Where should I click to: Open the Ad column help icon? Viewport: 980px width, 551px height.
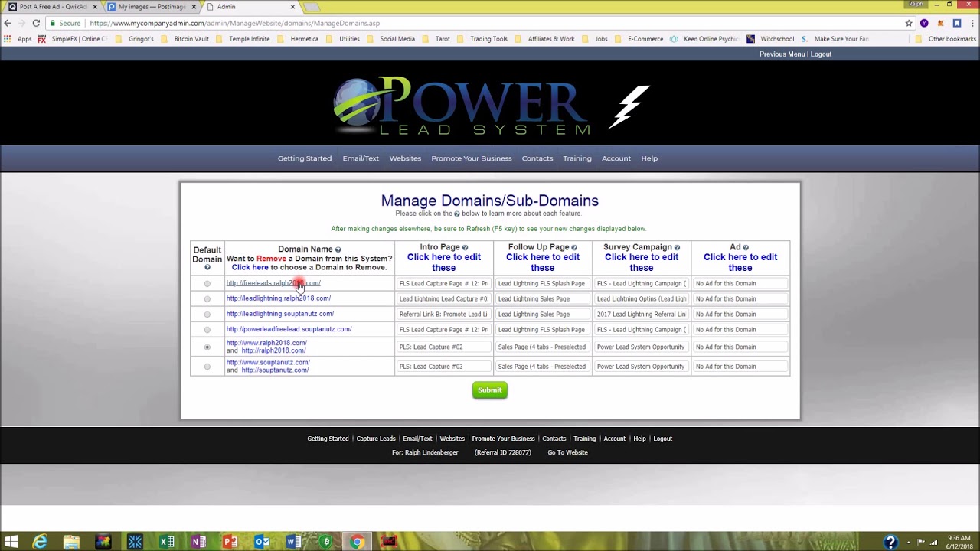(x=746, y=248)
